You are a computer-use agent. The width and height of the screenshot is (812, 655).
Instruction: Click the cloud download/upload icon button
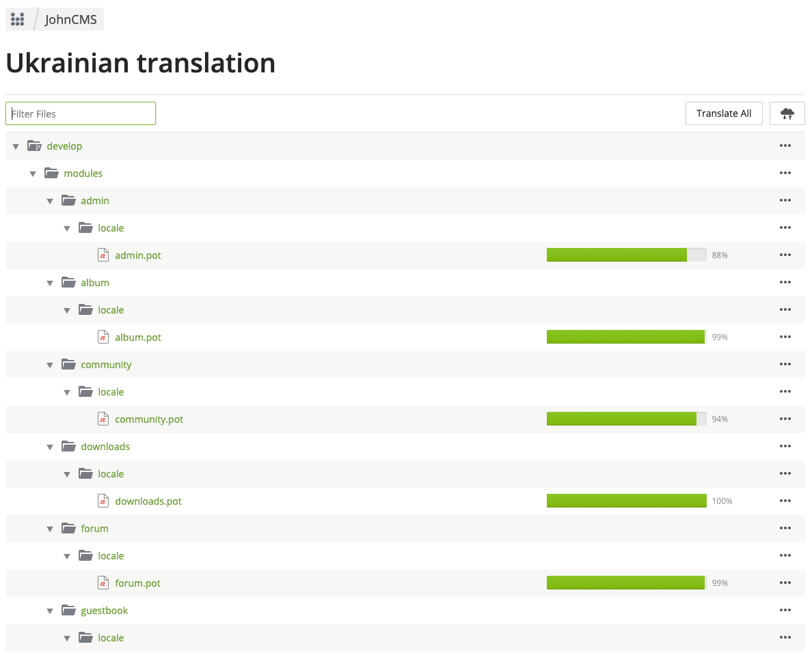(787, 113)
